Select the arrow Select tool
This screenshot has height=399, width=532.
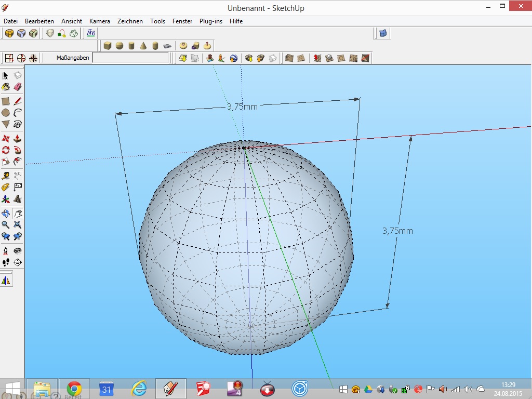tap(6, 76)
